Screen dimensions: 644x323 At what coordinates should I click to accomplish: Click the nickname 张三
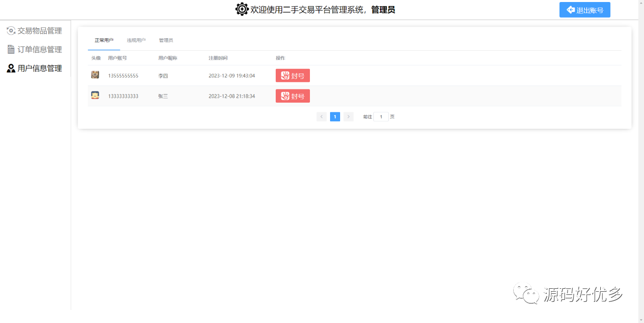pos(163,96)
